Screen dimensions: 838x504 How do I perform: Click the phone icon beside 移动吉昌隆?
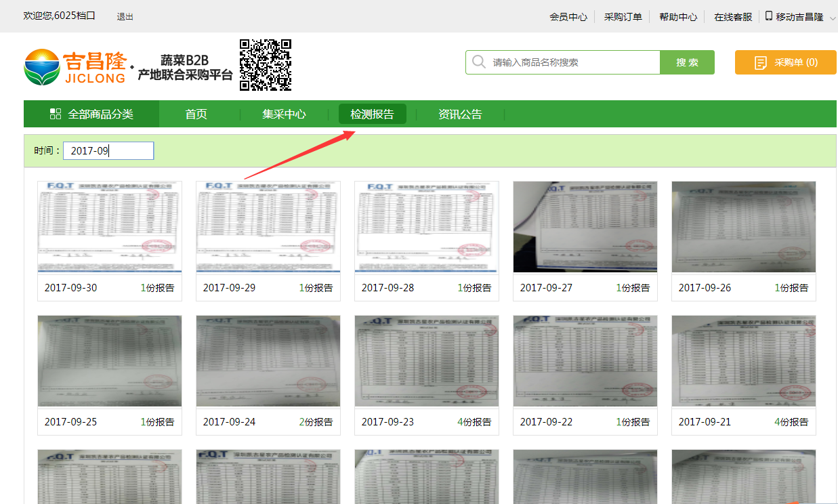pos(769,16)
